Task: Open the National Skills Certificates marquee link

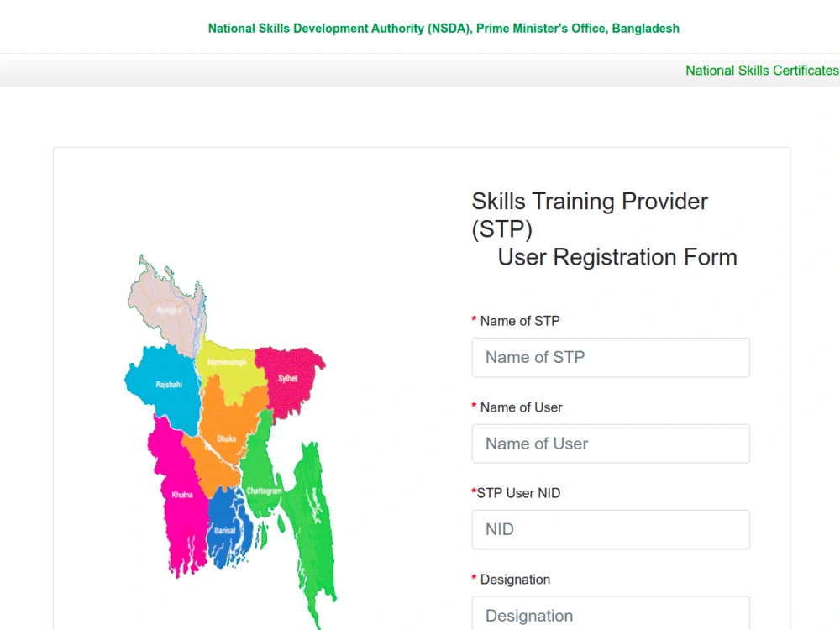Action: [x=763, y=71]
